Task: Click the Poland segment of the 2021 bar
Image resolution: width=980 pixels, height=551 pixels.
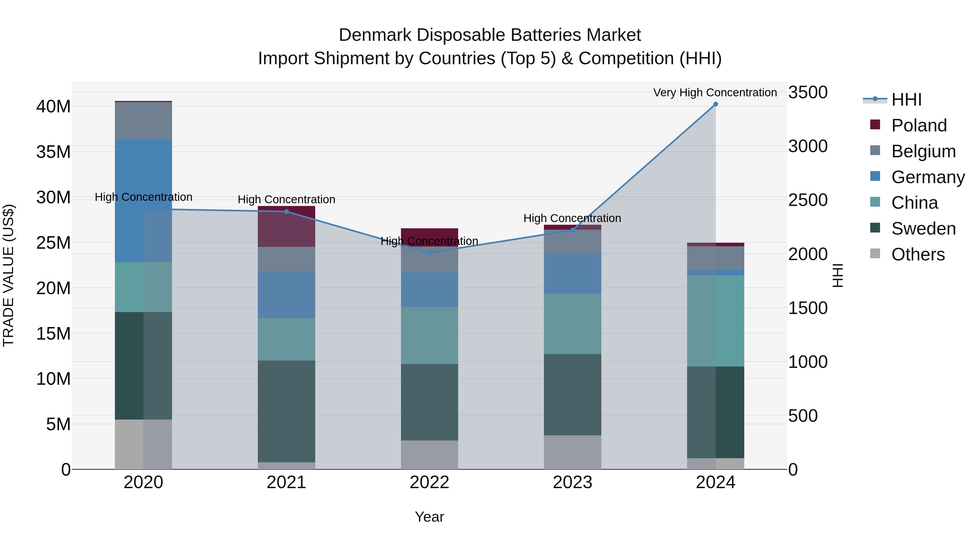Action: pyautogui.click(x=286, y=227)
